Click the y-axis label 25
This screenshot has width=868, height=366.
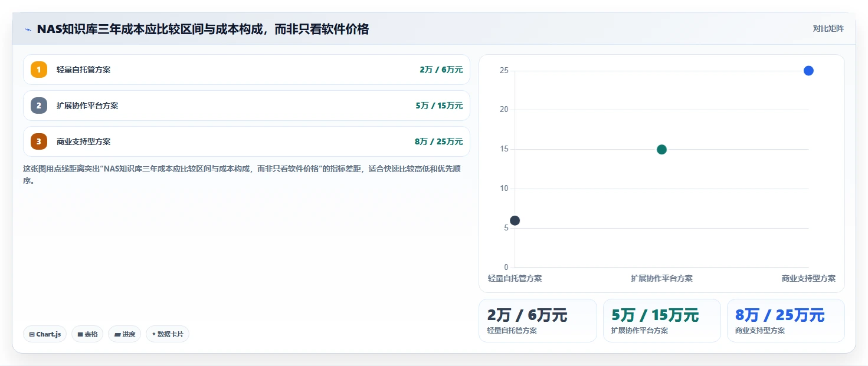[503, 71]
